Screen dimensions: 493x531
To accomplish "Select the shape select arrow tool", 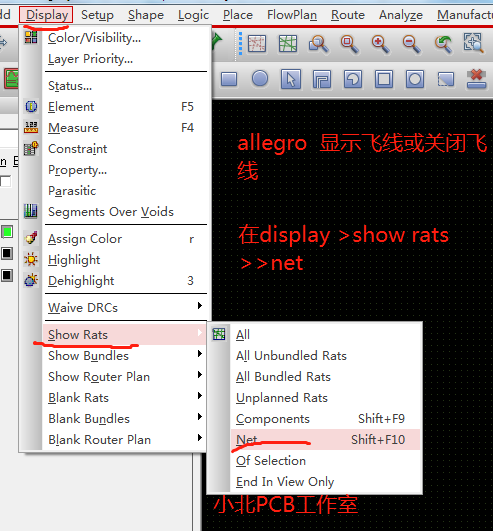I will coord(291,79).
